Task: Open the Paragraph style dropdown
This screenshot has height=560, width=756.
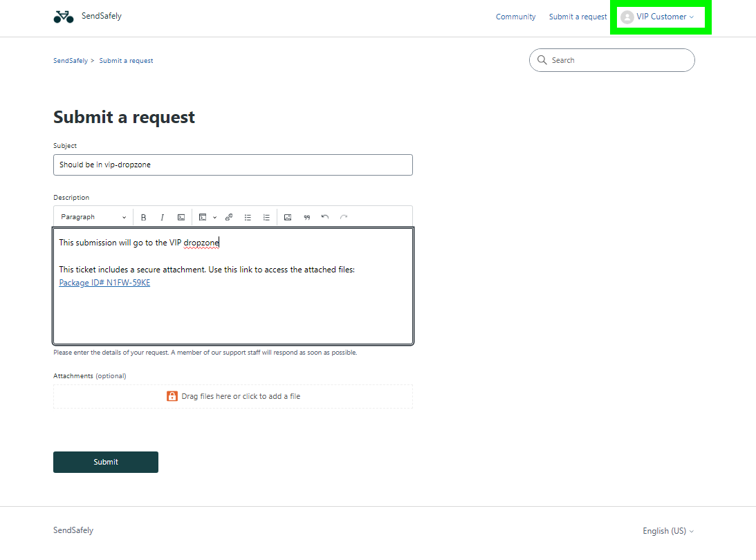Action: (93, 217)
